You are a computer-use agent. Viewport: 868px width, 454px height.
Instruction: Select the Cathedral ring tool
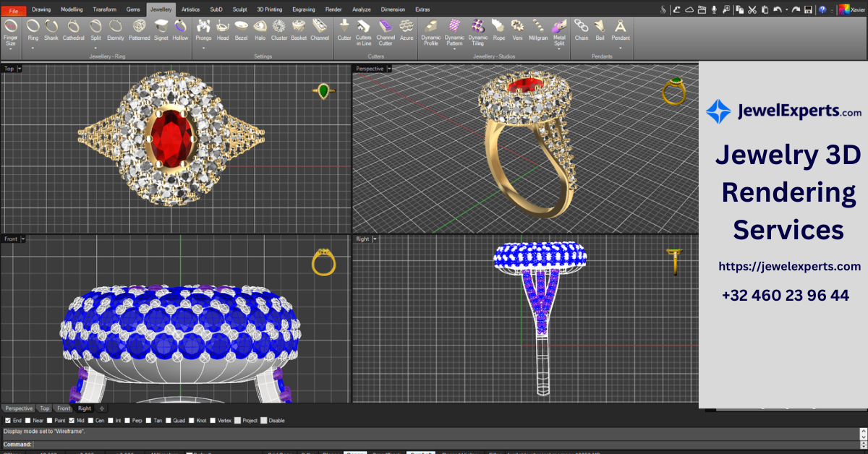pos(73,33)
